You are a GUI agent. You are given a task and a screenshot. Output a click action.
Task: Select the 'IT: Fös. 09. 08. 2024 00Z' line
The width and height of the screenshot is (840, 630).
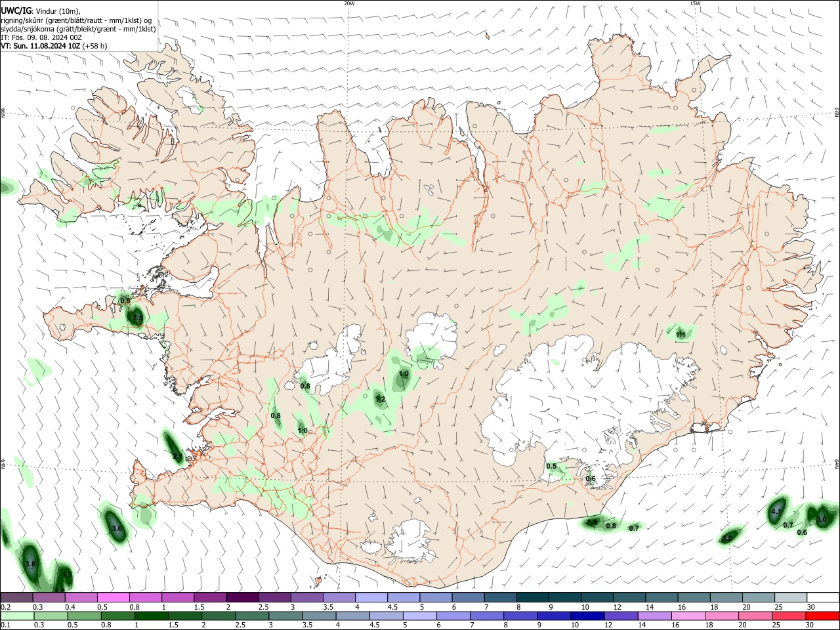pyautogui.click(x=41, y=37)
